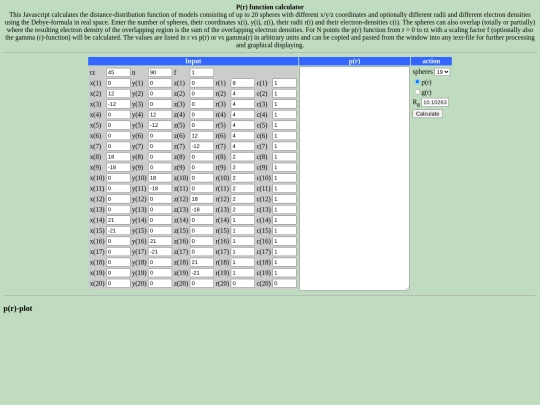Click the y(1) coordinate field
The image size is (540, 405).
tap(160, 83)
